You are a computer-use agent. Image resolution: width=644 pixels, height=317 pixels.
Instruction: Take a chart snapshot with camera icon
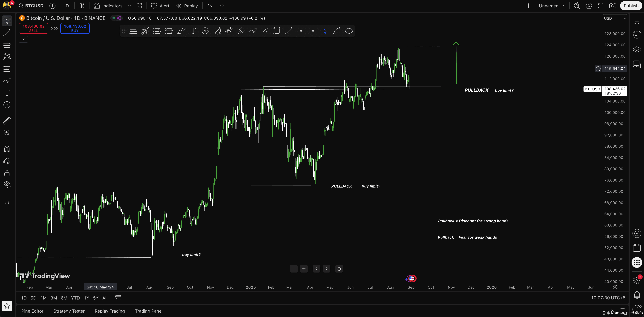pos(612,6)
